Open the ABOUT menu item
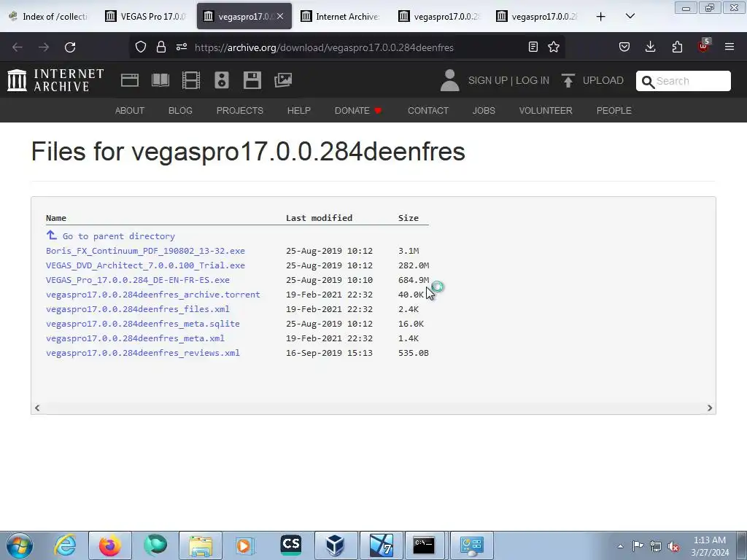Image resolution: width=747 pixels, height=560 pixels. 130,111
